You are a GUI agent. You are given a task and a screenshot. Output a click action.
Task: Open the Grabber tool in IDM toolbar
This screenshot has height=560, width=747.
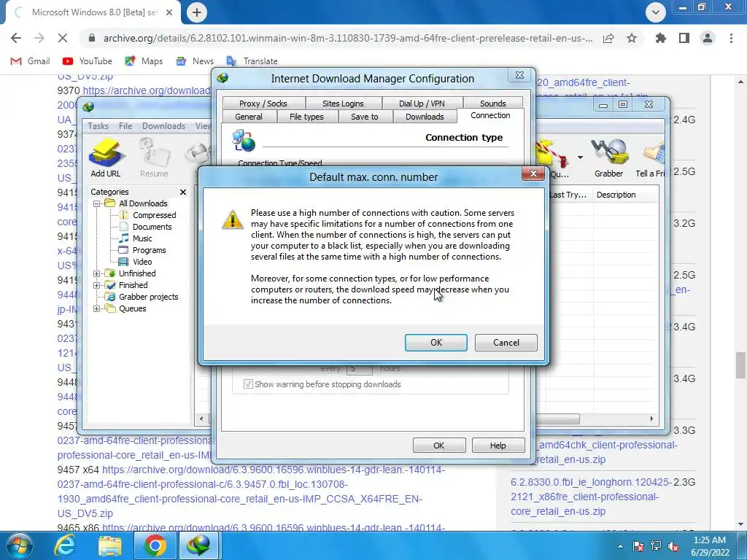tap(608, 158)
